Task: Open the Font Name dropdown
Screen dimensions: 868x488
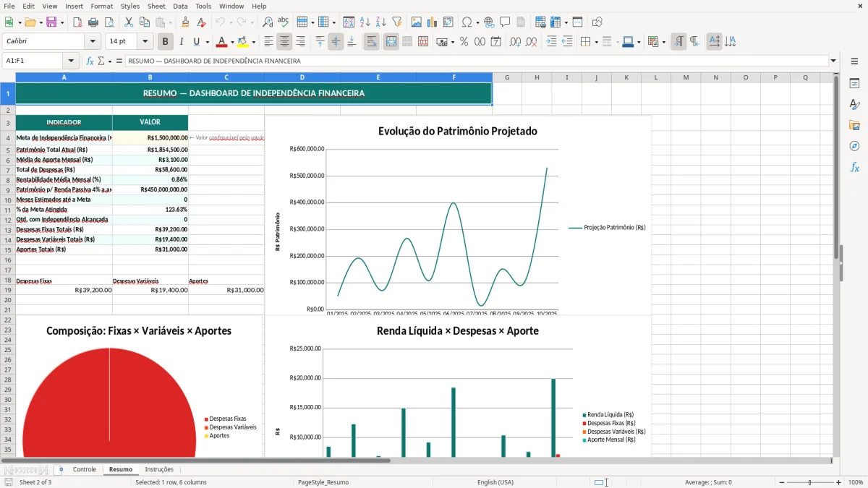Action: click(92, 42)
